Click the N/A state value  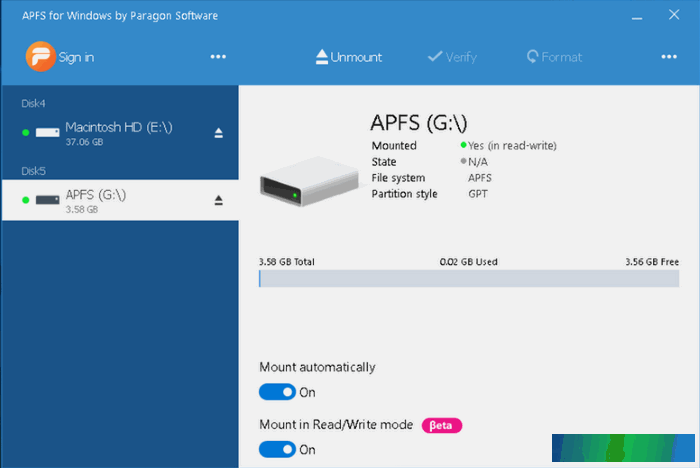click(x=478, y=162)
